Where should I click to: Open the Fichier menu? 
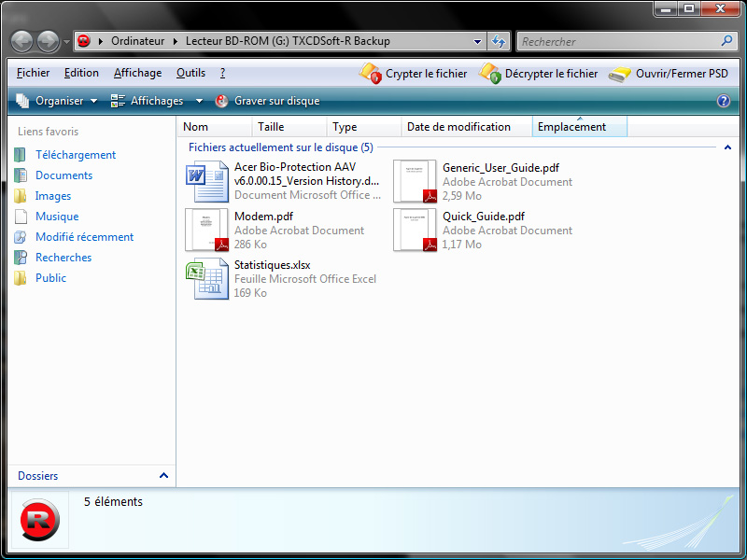34,73
